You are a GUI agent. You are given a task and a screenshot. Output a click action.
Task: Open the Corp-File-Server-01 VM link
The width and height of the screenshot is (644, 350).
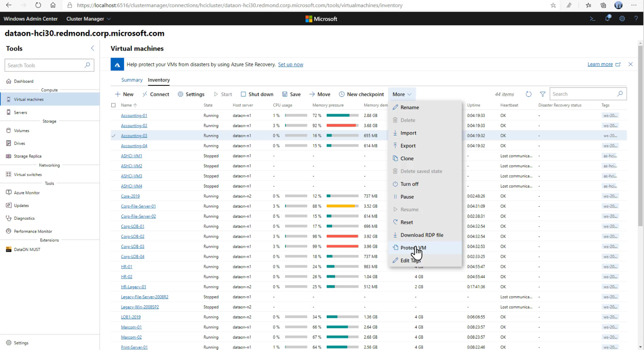coord(138,206)
